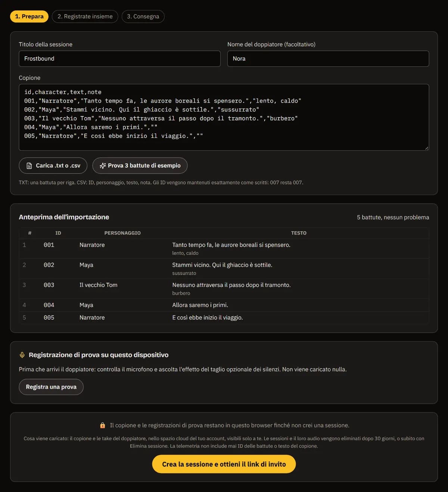Select ID cell 003
The width and height of the screenshot is (448, 492).
[x=49, y=285]
